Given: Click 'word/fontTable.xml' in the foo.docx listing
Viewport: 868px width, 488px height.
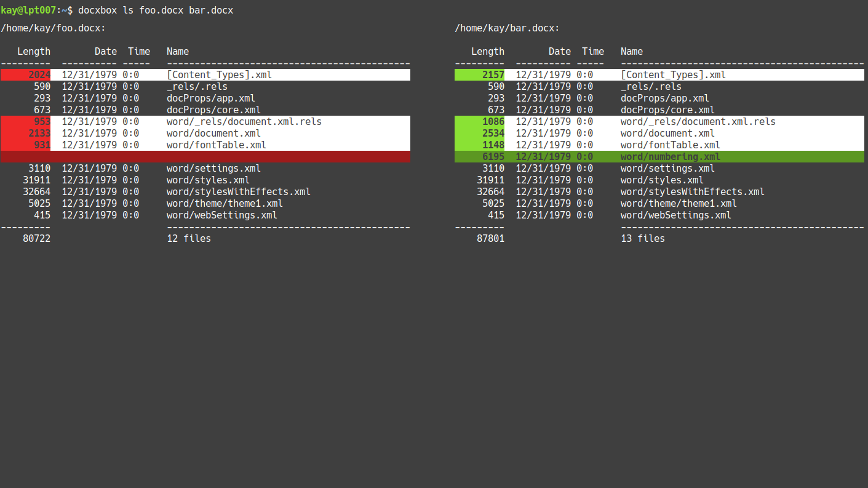Looking at the screenshot, I should (x=217, y=145).
